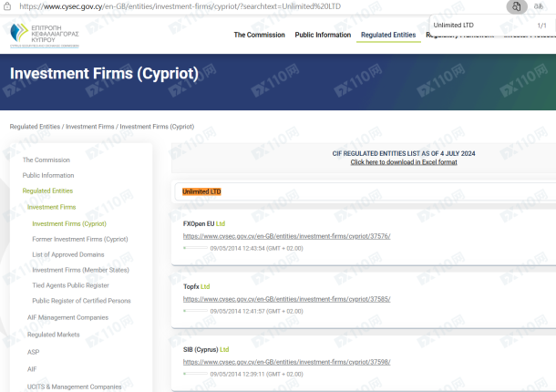Open Regulated Entities top menu

388,35
